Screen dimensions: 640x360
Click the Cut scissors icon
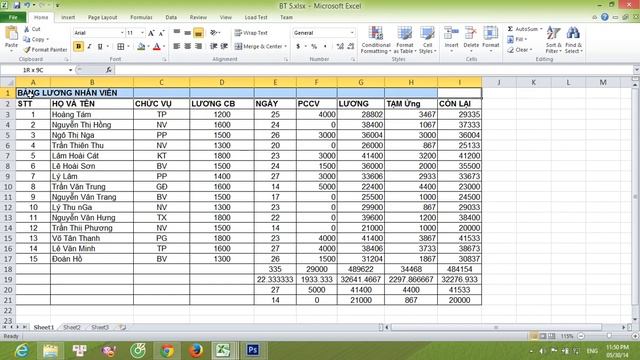[27, 29]
